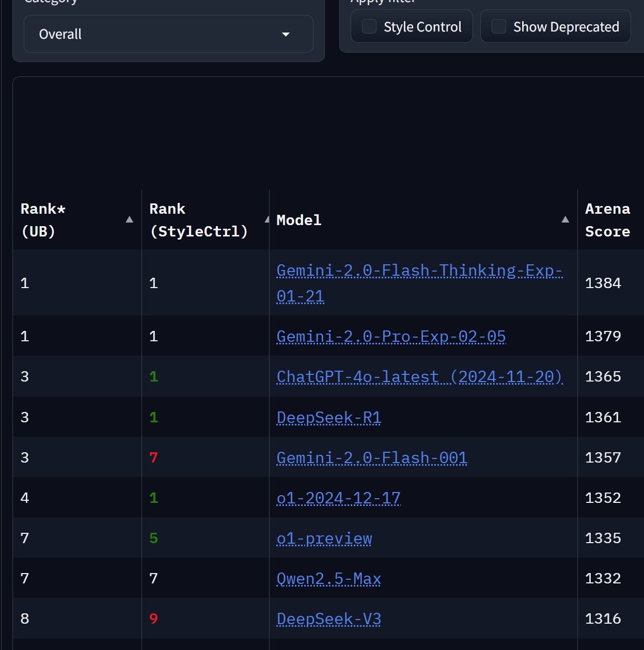644x650 pixels.
Task: Click red StyleCtrl rank 9 for DeepSeek-V3
Action: tap(153, 619)
